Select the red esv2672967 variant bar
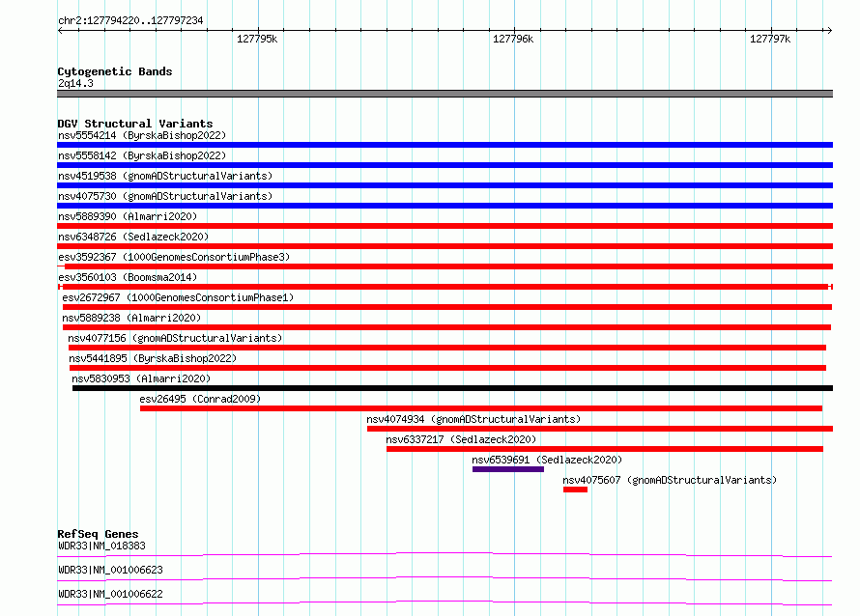This screenshot has width=860, height=616. pos(447,307)
